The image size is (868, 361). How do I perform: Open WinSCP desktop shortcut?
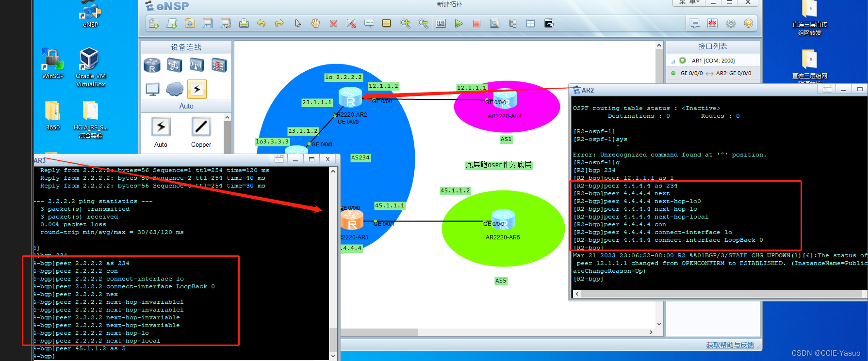click(x=52, y=63)
